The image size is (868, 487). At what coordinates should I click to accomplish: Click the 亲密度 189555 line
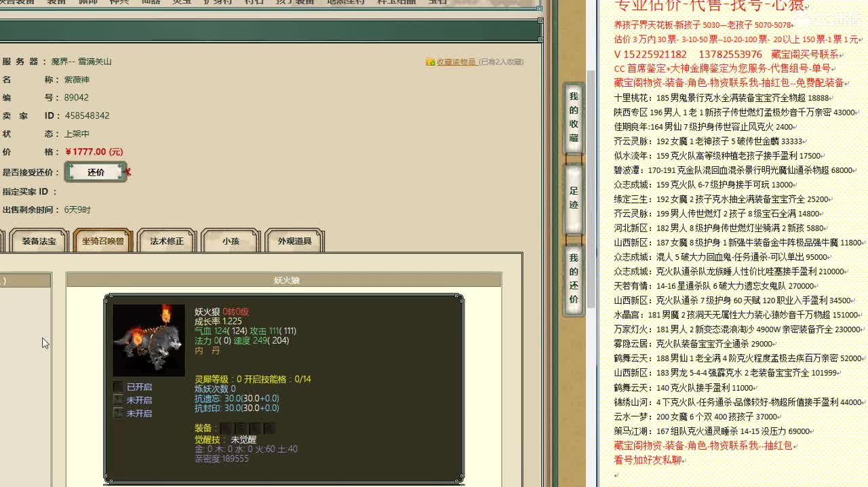(x=222, y=459)
